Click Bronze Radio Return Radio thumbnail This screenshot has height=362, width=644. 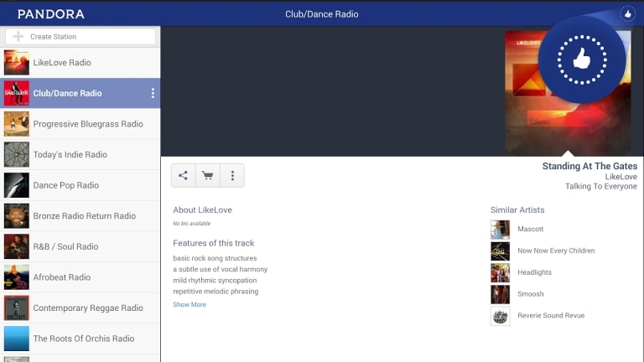pos(17,216)
